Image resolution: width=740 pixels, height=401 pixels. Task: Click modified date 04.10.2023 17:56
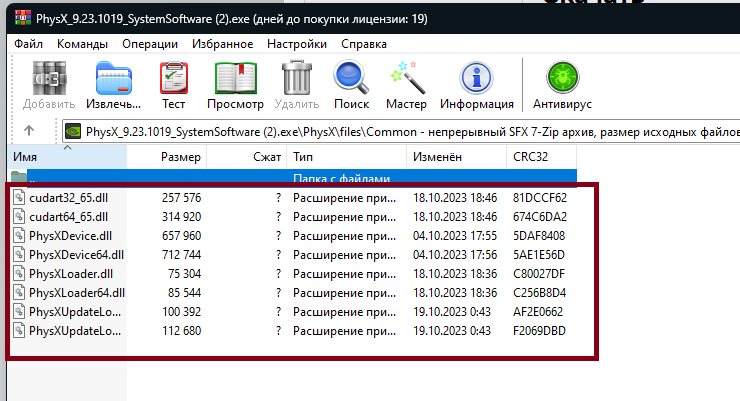[x=455, y=254]
